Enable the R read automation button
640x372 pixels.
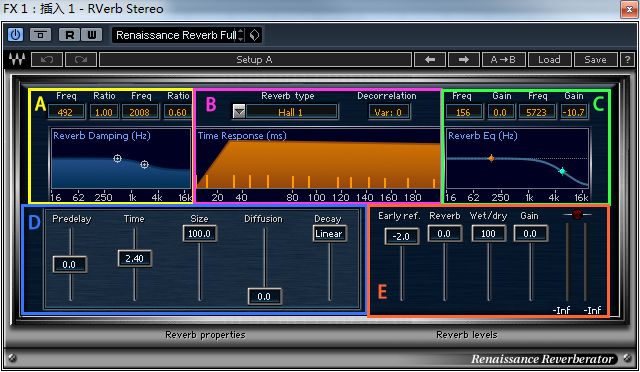tap(69, 35)
